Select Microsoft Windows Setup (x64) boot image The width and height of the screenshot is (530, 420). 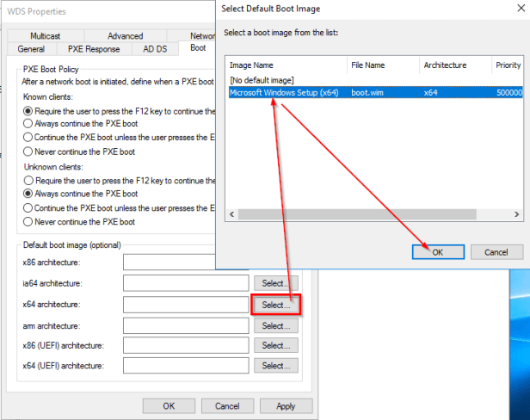[284, 91]
